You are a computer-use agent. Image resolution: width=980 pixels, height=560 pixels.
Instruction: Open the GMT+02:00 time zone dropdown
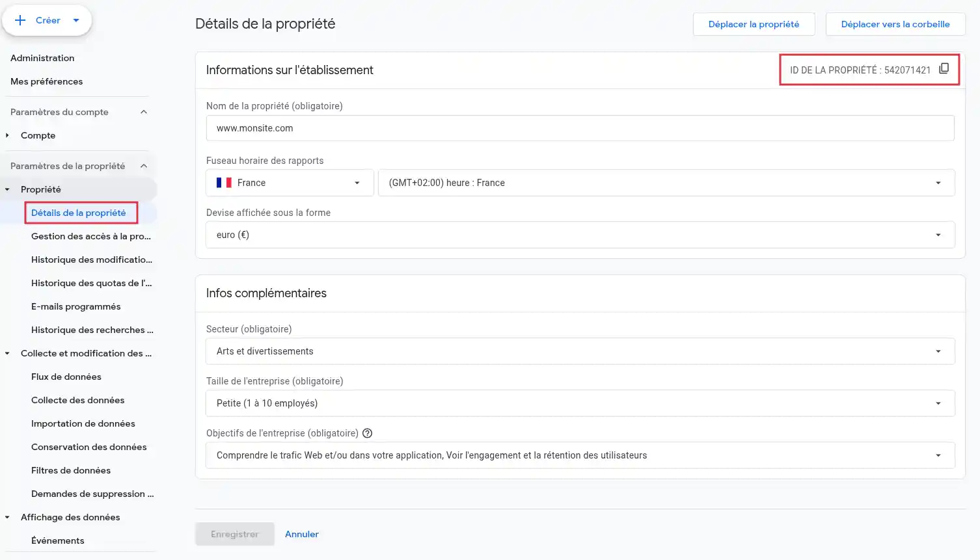pos(666,183)
